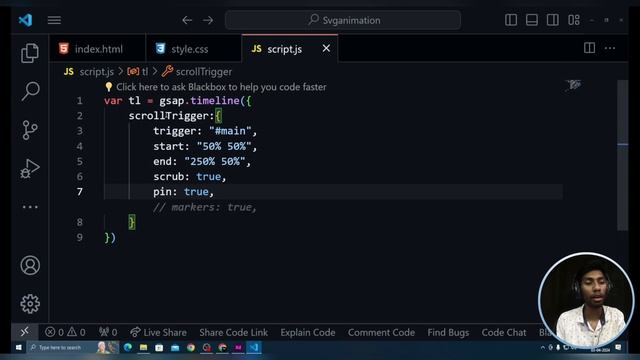Screen dimensions: 640x360
Task: Open the Accounts menu icon
Action: click(x=30, y=265)
